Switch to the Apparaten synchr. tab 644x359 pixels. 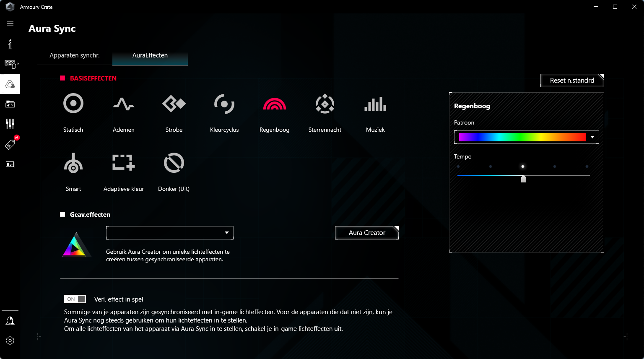click(x=75, y=55)
